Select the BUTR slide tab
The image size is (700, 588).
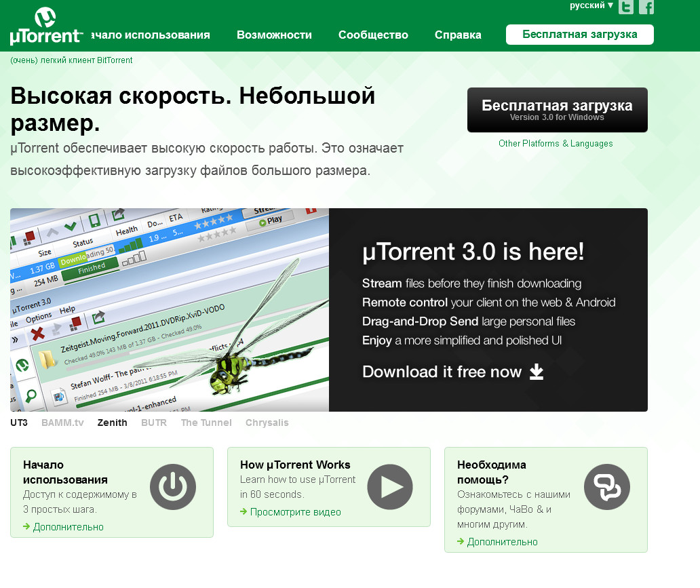(153, 423)
